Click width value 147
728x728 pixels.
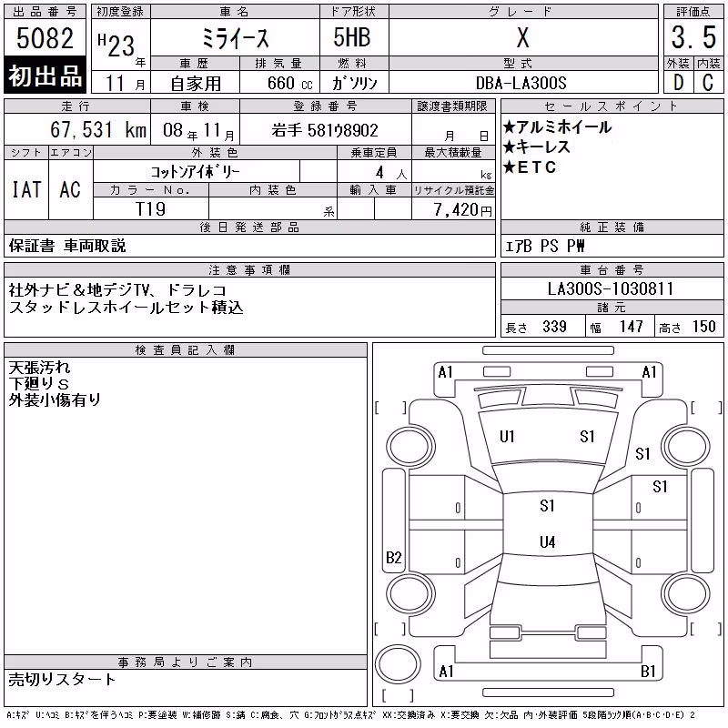pos(631,327)
